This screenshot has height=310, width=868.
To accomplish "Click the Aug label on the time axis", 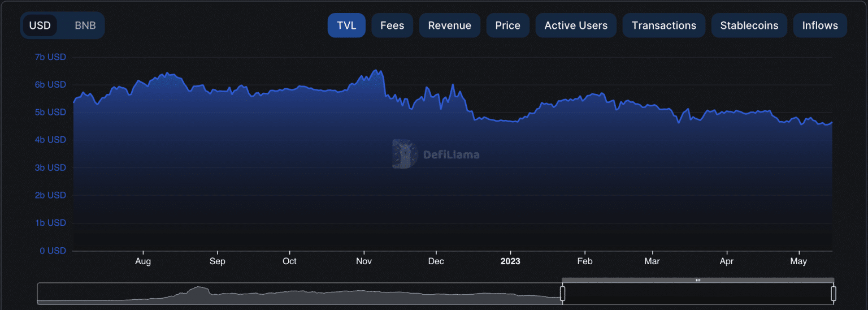I will coord(143,261).
